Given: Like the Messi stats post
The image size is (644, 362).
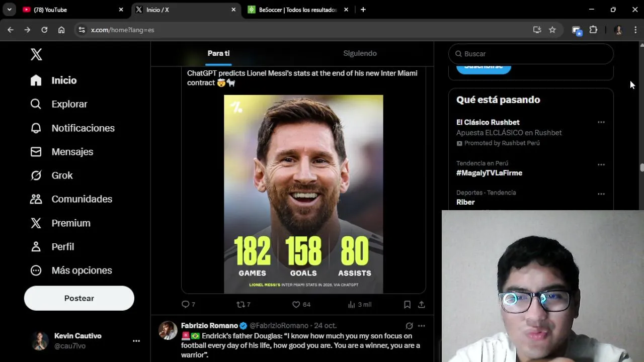Looking at the screenshot, I should point(296,305).
